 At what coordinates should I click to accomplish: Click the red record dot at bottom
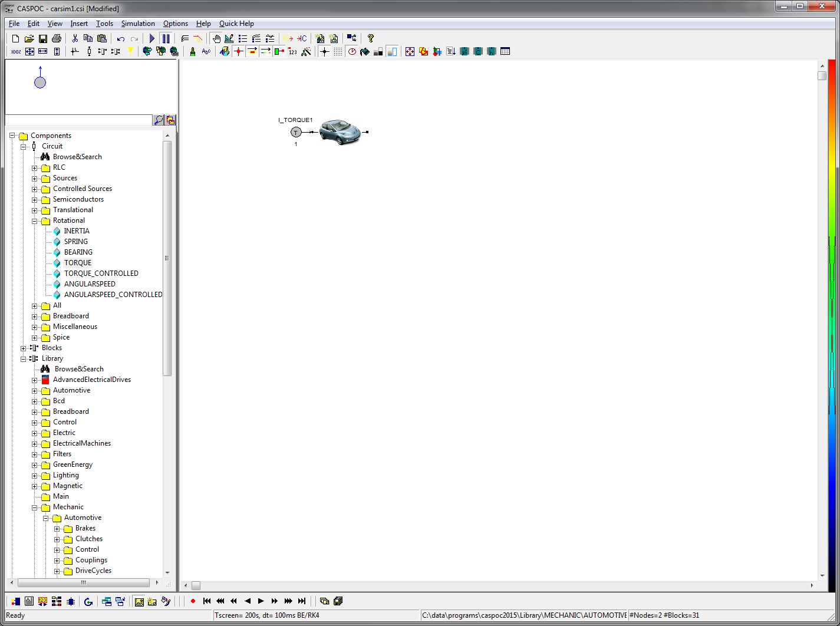193,601
